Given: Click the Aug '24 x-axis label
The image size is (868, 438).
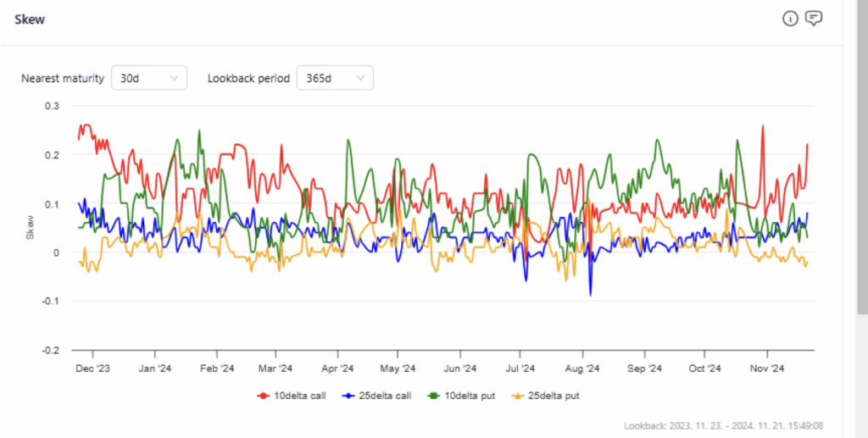Looking at the screenshot, I should [x=582, y=369].
